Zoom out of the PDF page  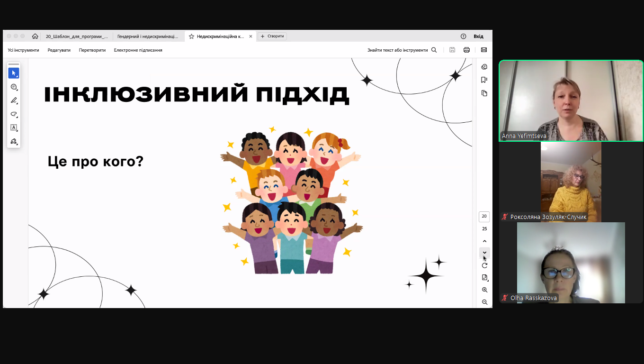[484, 302]
